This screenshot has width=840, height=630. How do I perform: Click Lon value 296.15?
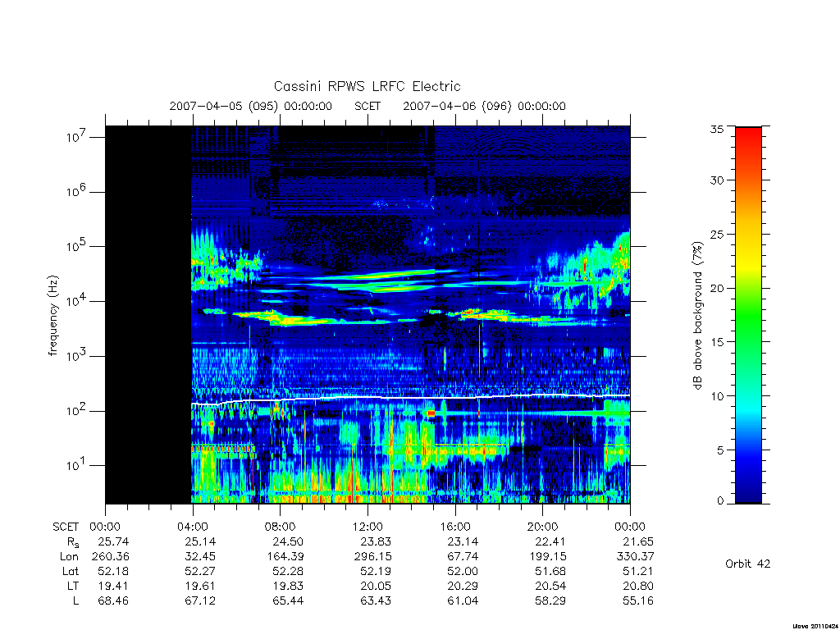(373, 557)
